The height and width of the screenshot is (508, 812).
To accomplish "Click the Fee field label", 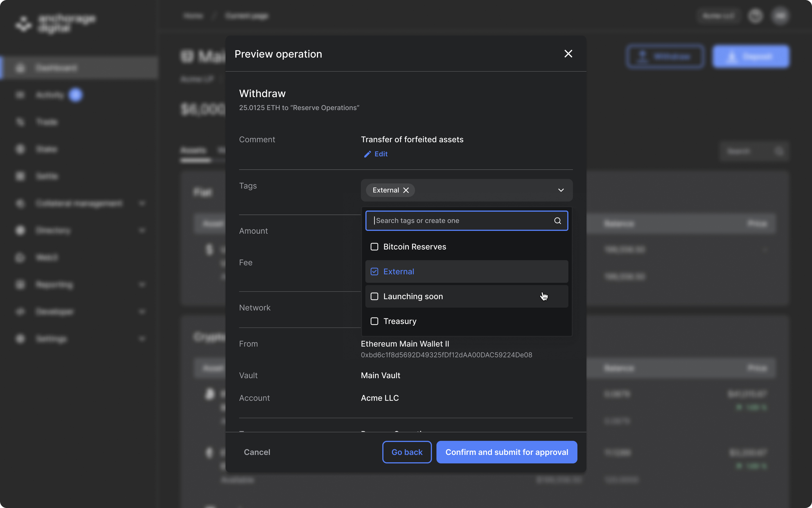I will click(x=246, y=262).
